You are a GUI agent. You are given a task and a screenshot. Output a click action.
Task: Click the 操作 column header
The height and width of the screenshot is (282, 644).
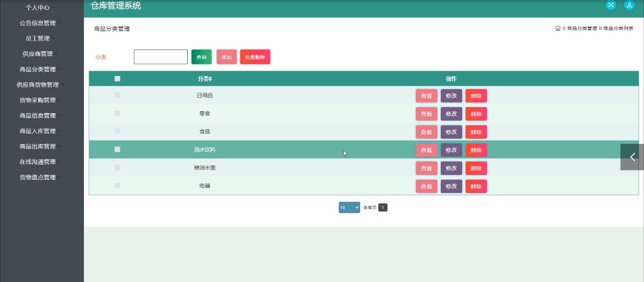(451, 79)
